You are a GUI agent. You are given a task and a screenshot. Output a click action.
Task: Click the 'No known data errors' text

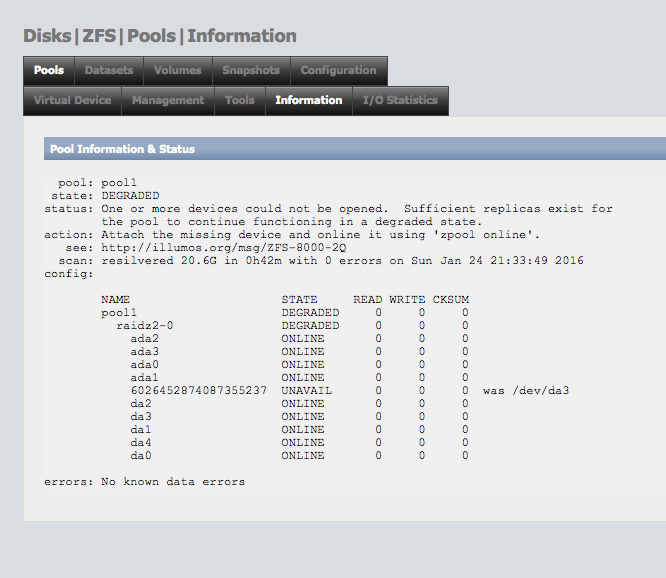[173, 482]
